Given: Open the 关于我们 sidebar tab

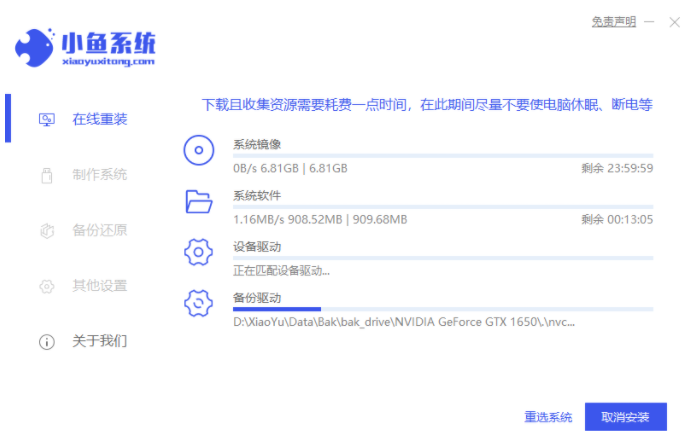Looking at the screenshot, I should (x=99, y=342).
